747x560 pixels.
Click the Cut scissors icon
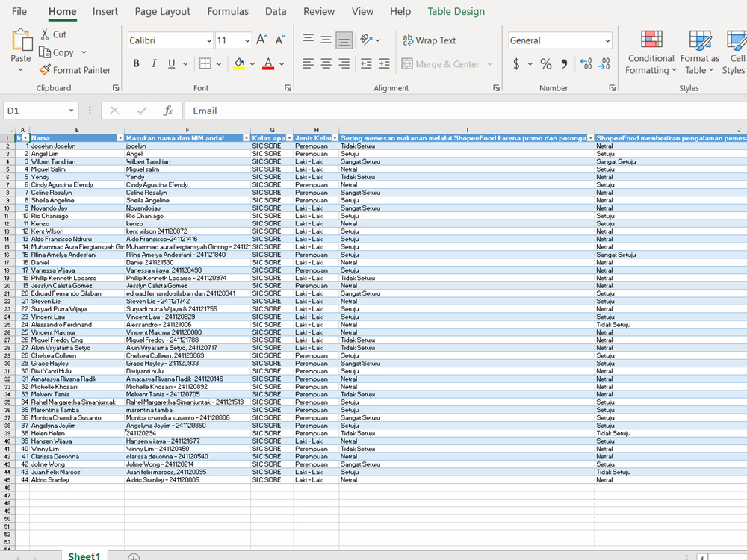point(45,34)
